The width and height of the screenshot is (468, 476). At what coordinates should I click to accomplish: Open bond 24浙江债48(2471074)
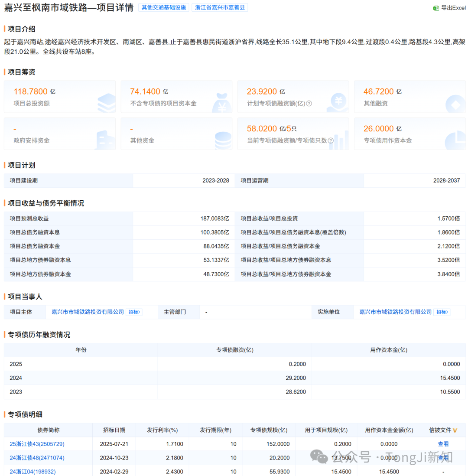click(37, 458)
